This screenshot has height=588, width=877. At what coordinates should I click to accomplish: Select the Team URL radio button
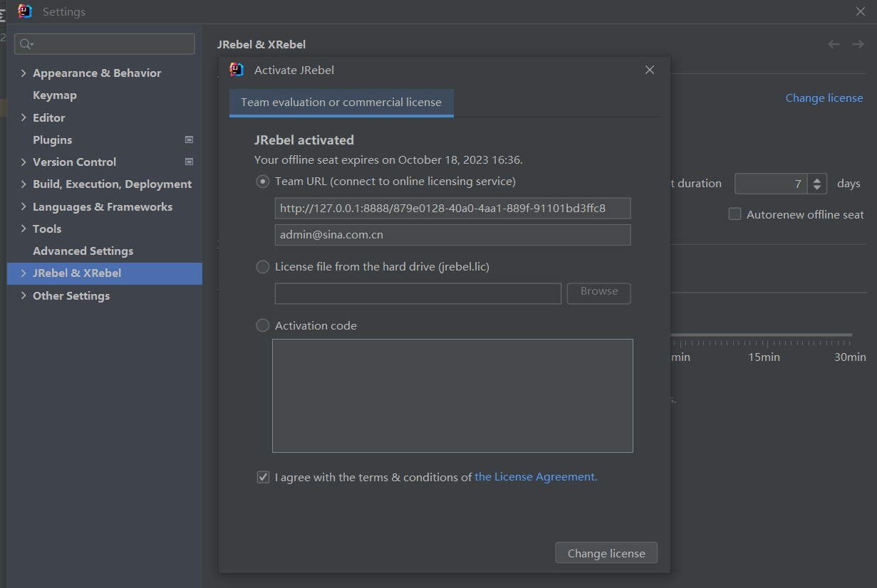(x=262, y=182)
